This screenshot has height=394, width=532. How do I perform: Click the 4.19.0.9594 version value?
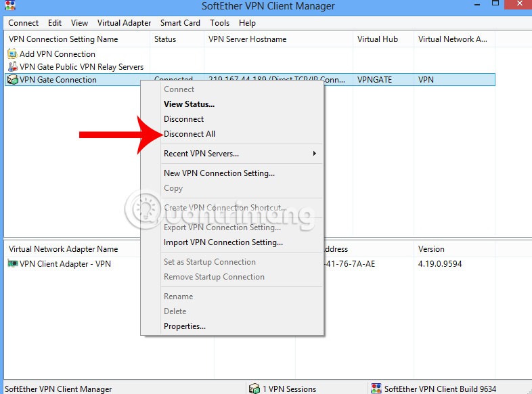click(x=440, y=264)
